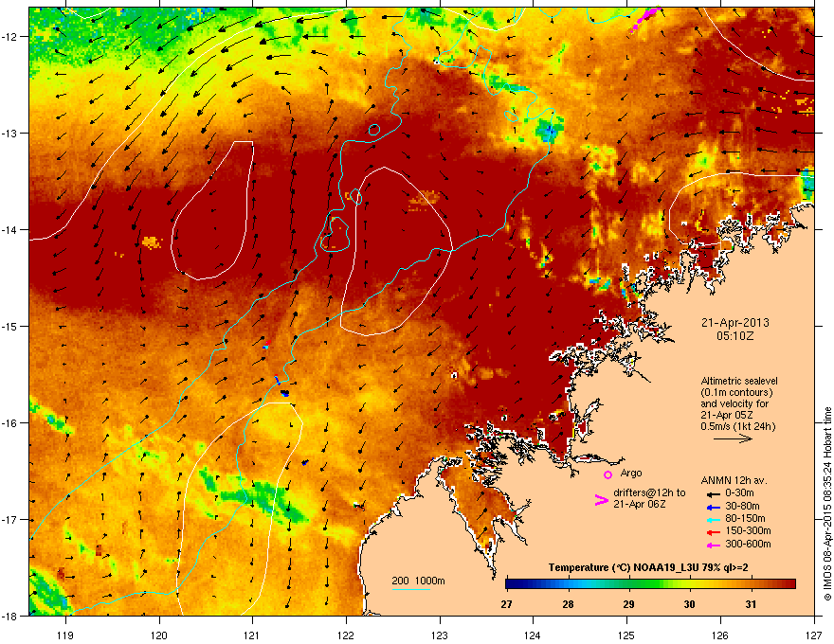The width and height of the screenshot is (834, 644).
Task: Click the longitude axis label 122
Action: tap(346, 635)
